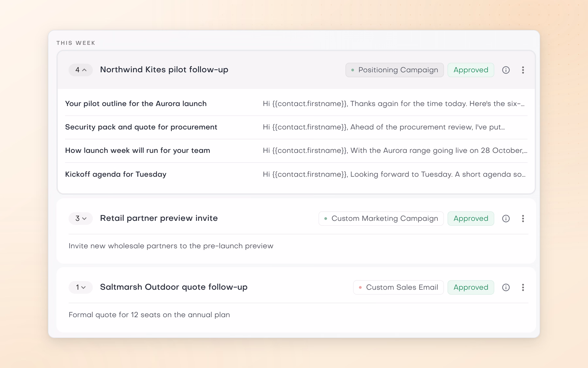Open 'How launch week will run for your team'
The width and height of the screenshot is (588, 368).
138,150
